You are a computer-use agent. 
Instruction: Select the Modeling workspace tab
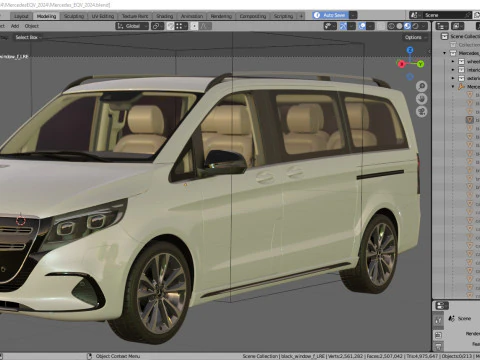(x=46, y=16)
